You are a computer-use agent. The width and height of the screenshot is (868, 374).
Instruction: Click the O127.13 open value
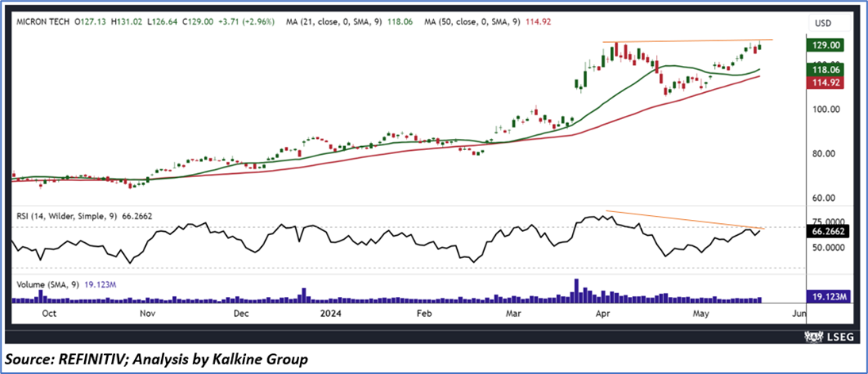pos(90,21)
